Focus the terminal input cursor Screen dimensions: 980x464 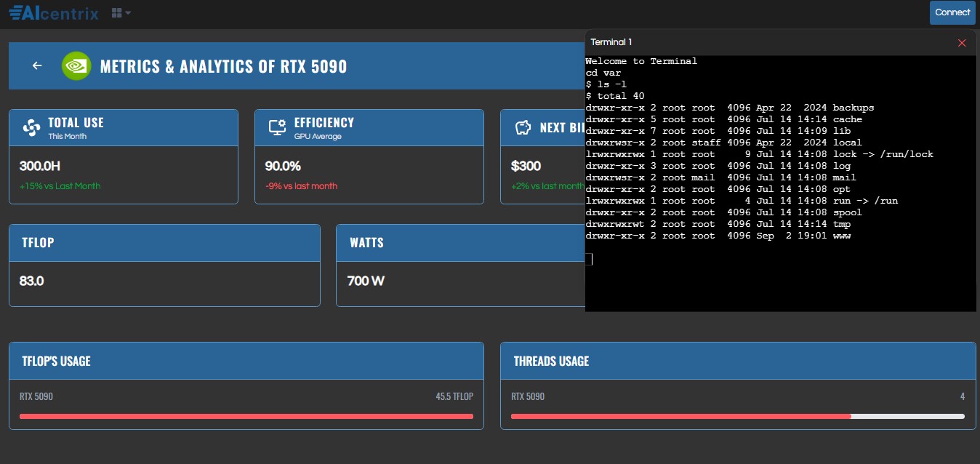[590, 260]
